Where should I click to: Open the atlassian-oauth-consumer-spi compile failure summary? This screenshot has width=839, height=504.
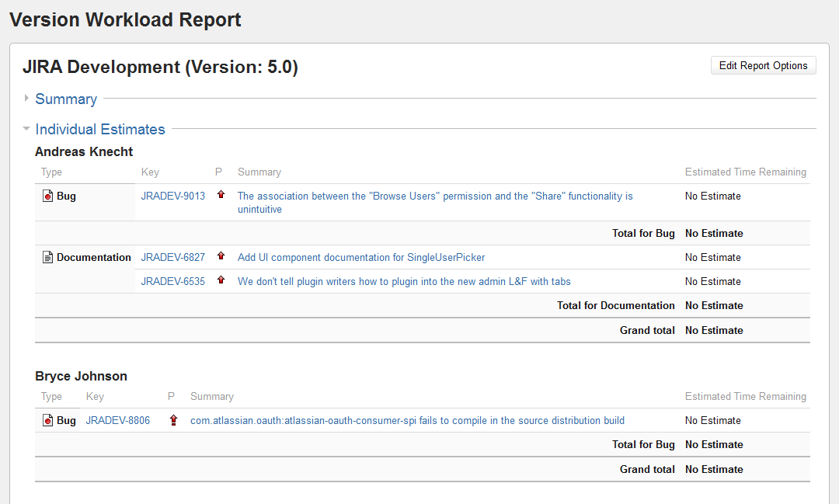[x=407, y=421]
